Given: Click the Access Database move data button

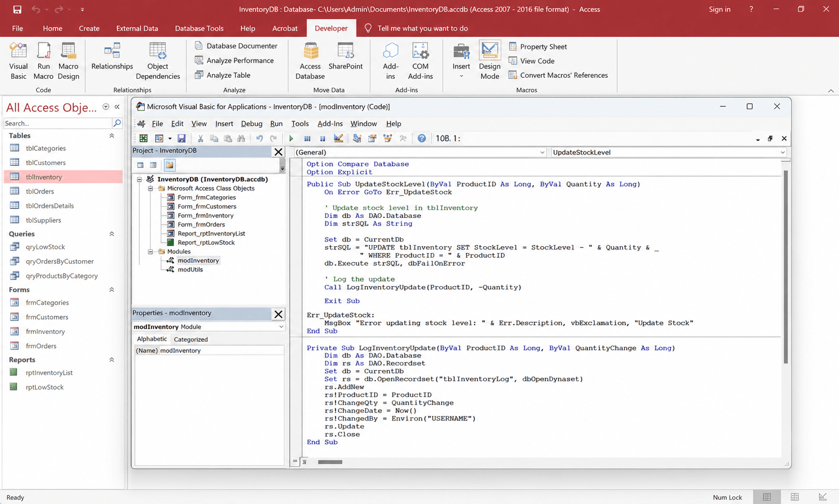Looking at the screenshot, I should click(x=310, y=61).
